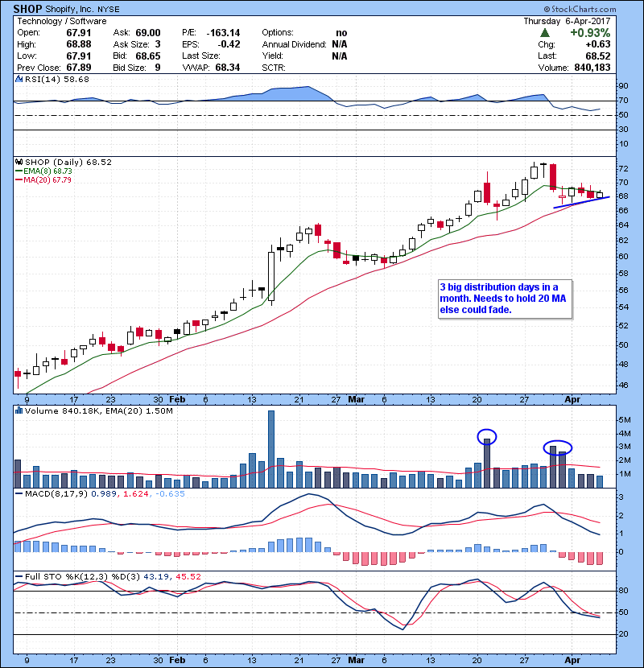Viewport: 644px width, 668px height.
Task: Click the Last price 68.52
Action: pyautogui.click(x=598, y=56)
